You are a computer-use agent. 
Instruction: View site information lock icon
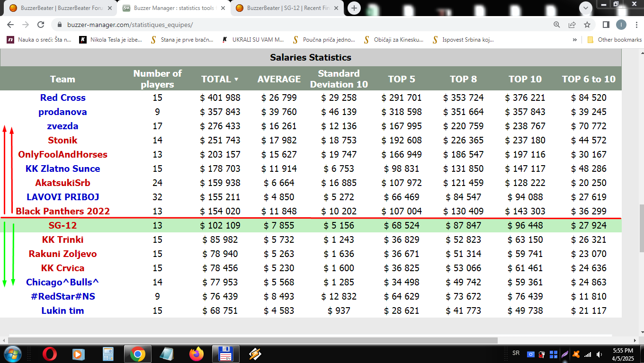pyautogui.click(x=60, y=25)
